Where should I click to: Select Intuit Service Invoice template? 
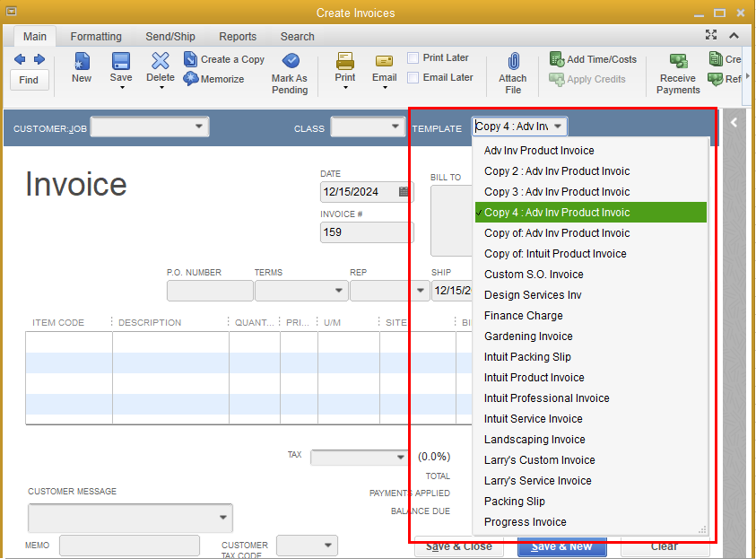533,419
